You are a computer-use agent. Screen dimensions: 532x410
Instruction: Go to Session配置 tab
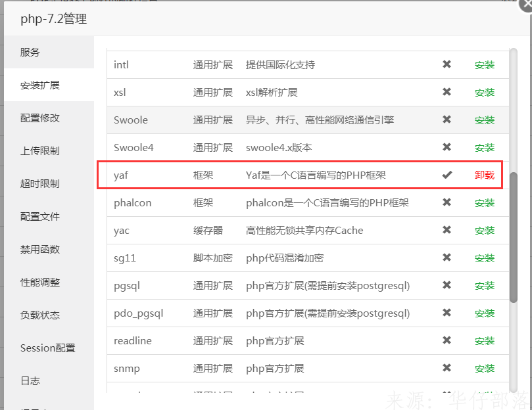pos(47,348)
